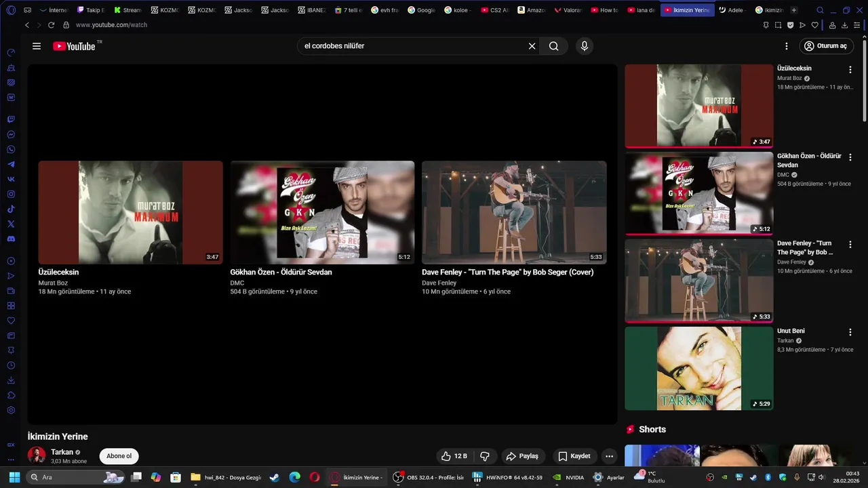Add page to bookmarks heart icon
Viewport: 868px width, 488px height.
(814, 25)
